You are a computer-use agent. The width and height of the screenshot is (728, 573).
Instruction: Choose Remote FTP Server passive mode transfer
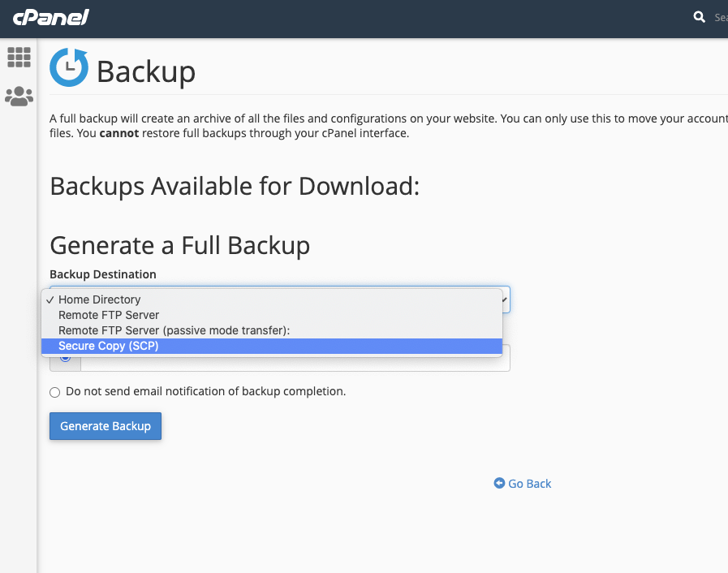click(x=272, y=330)
